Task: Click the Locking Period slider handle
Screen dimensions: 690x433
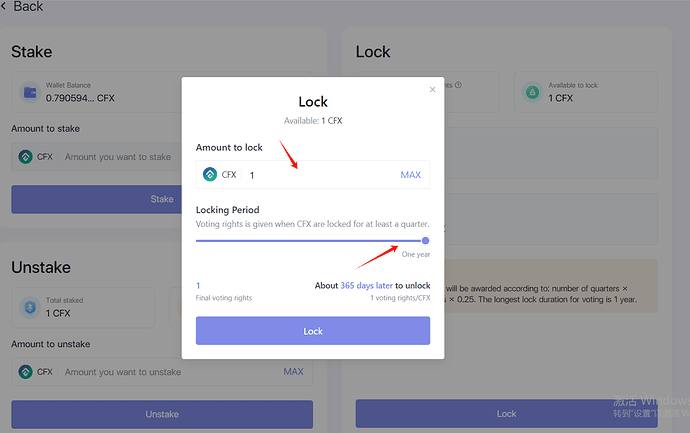Action: coord(426,240)
